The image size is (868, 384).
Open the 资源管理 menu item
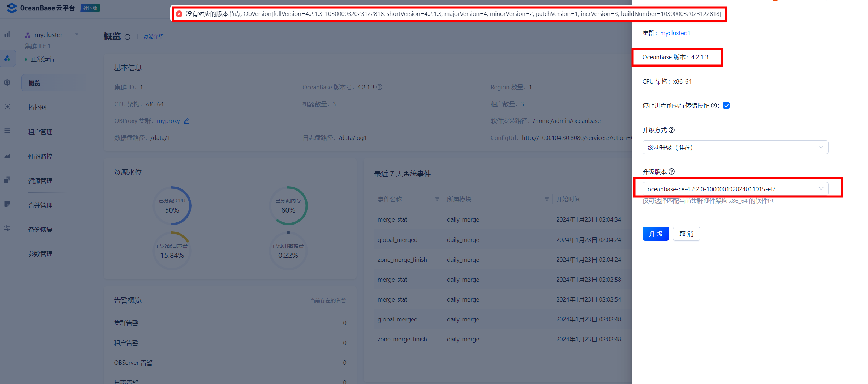[40, 181]
